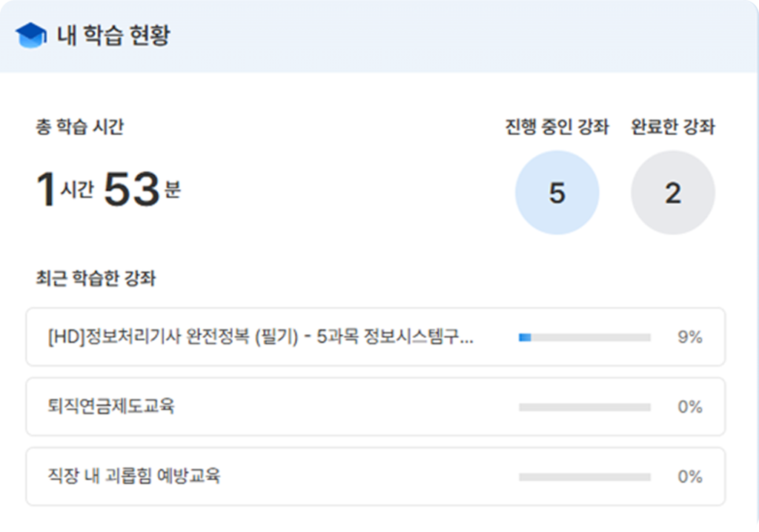Open completed courses gray circle showing 2
The height and width of the screenshot is (532, 759).
click(673, 193)
